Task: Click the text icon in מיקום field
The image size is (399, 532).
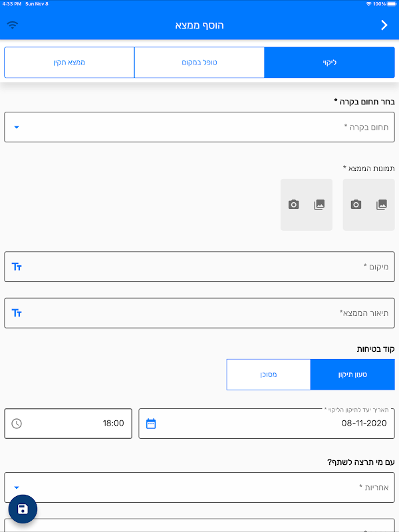Action: tap(17, 267)
